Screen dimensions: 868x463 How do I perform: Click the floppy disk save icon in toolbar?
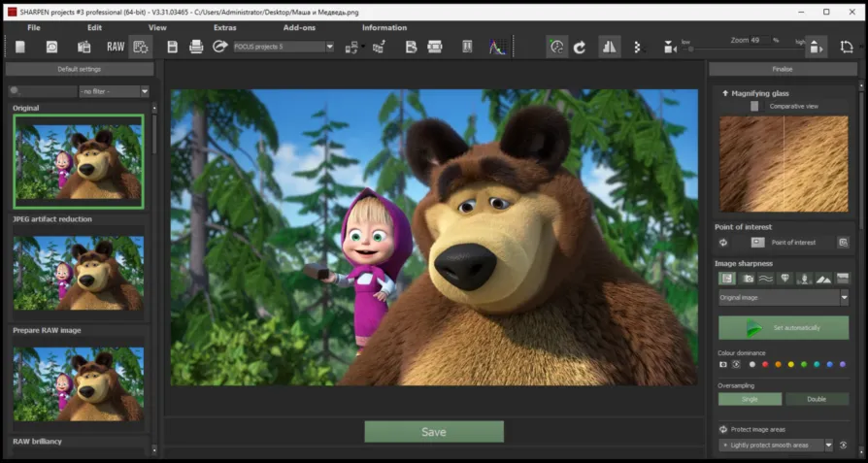point(172,47)
